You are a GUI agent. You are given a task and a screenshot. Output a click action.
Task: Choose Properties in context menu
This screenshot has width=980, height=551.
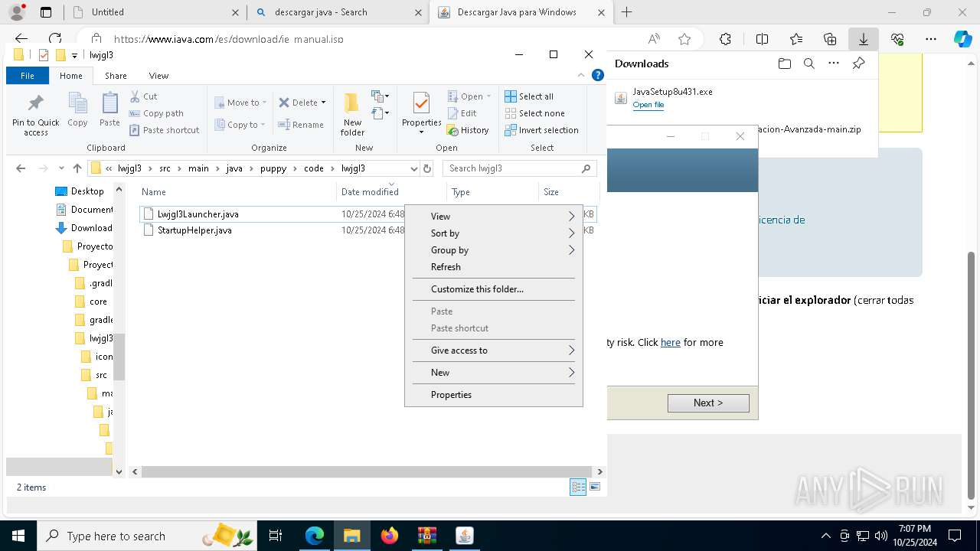494,395
